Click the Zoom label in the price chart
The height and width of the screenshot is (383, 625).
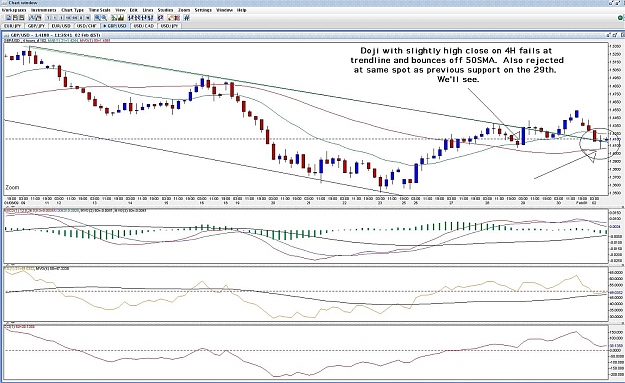[12, 187]
